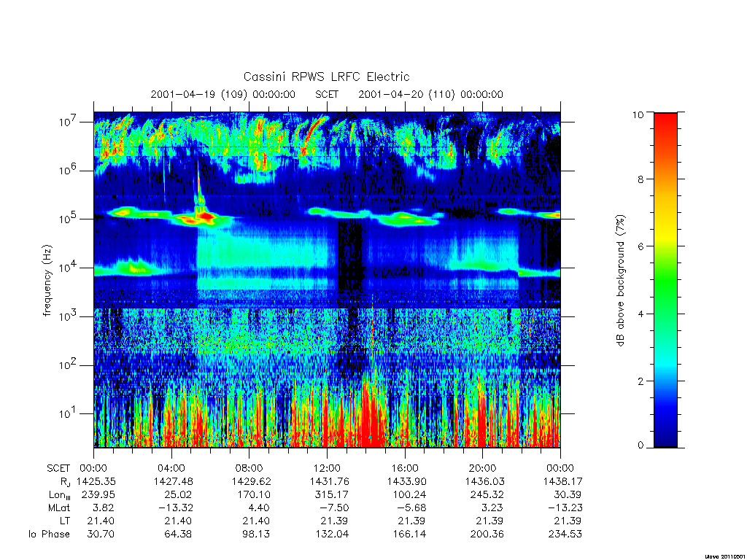Click the Io Phase value '166.14'
Image resolution: width=747 pixels, height=560 pixels.
[410, 534]
